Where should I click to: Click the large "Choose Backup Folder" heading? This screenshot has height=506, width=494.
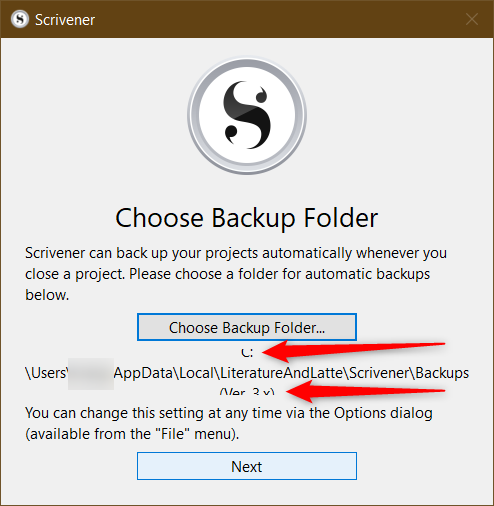click(247, 218)
